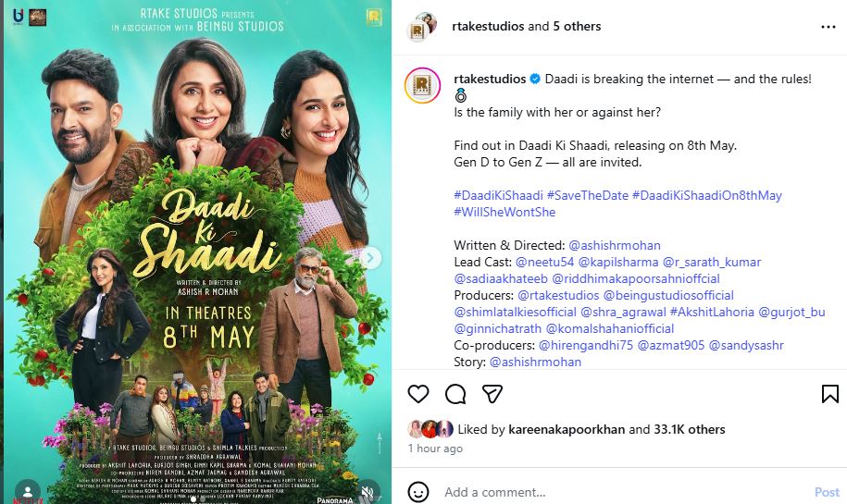Open rtakestudios profile picture in caption
The width and height of the screenshot is (847, 504).
pyautogui.click(x=422, y=85)
